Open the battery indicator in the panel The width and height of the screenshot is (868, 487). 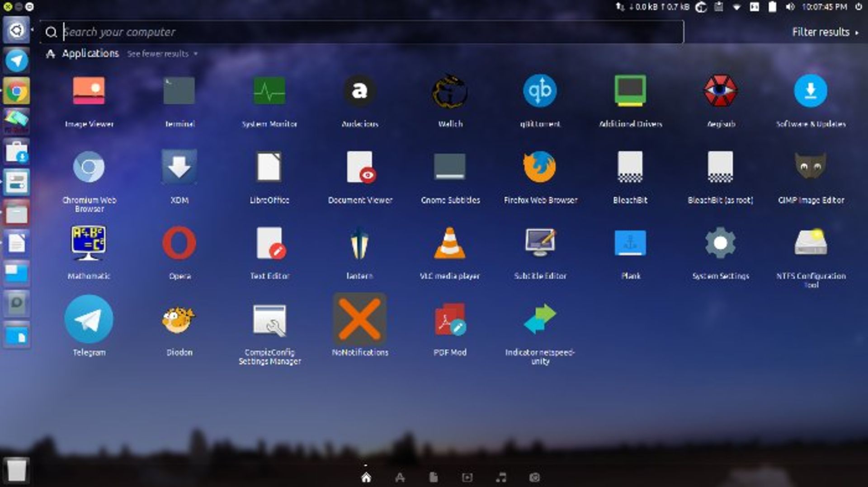coord(772,7)
